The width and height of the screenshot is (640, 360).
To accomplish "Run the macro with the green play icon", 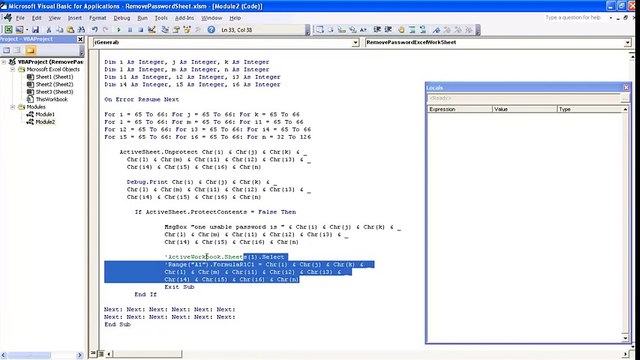I will click(x=119, y=29).
